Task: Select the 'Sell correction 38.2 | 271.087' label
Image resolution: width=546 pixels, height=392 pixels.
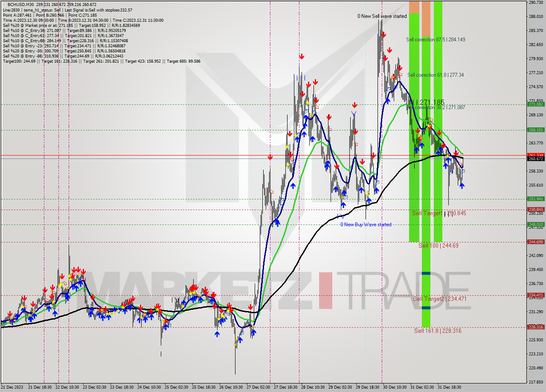Action: (436, 107)
